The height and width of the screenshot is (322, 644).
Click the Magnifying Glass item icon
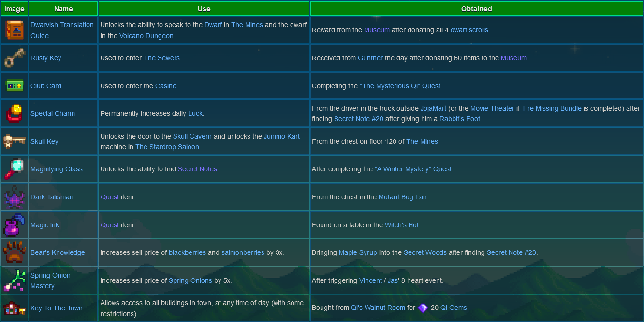point(15,169)
